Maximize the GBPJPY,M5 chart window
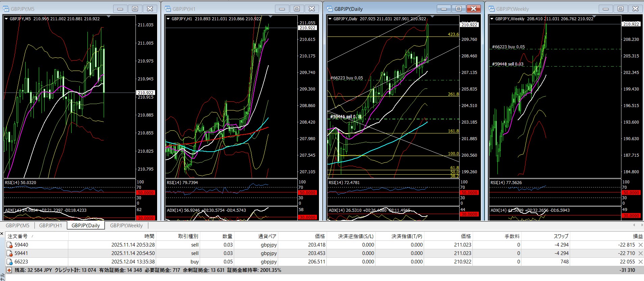644x281 pixels. pyautogui.click(x=135, y=9)
